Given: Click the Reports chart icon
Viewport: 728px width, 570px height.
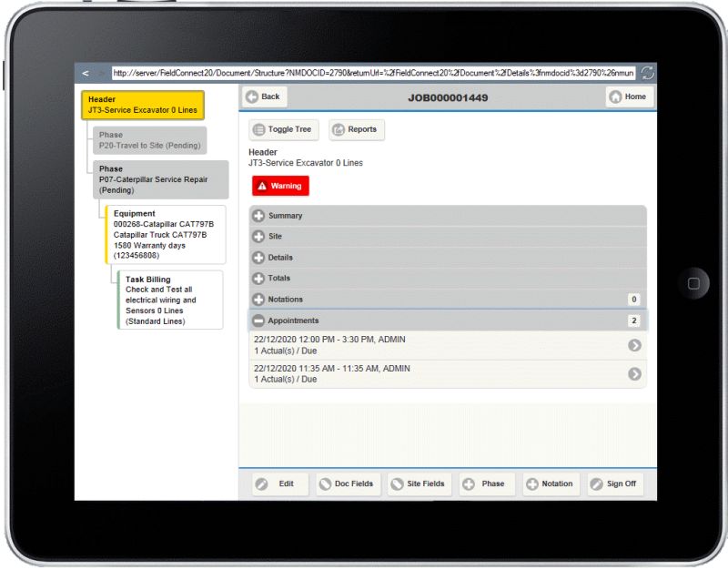Looking at the screenshot, I should pos(339,129).
